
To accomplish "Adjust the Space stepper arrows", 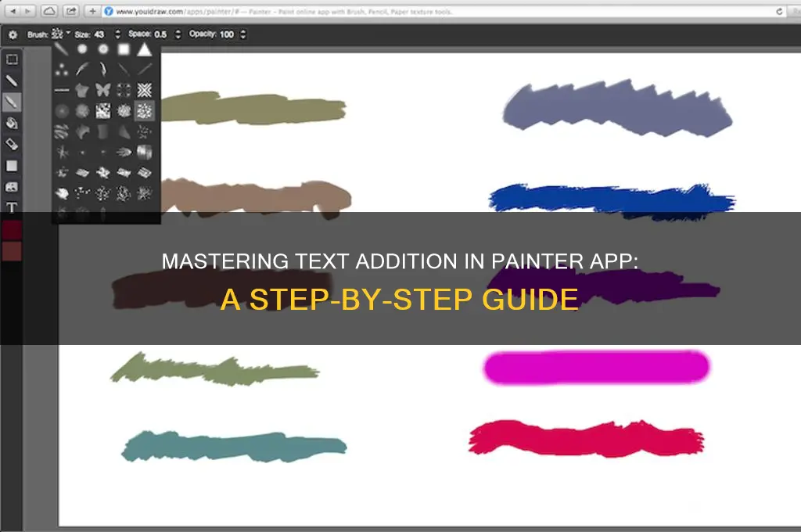I will coord(178,34).
